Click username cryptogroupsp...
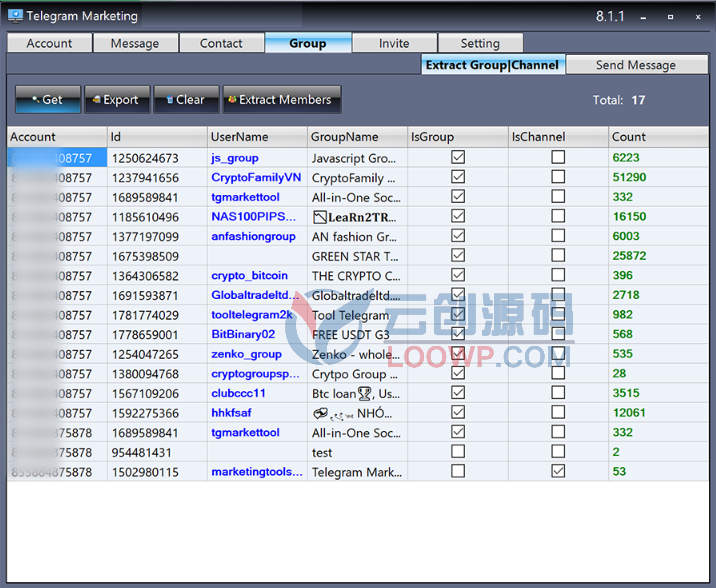Image resolution: width=716 pixels, height=588 pixels. (255, 374)
